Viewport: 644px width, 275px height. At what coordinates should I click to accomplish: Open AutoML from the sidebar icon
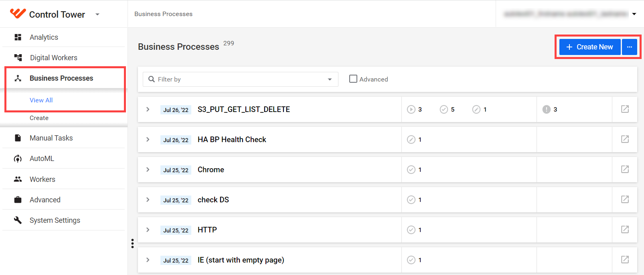(18, 159)
